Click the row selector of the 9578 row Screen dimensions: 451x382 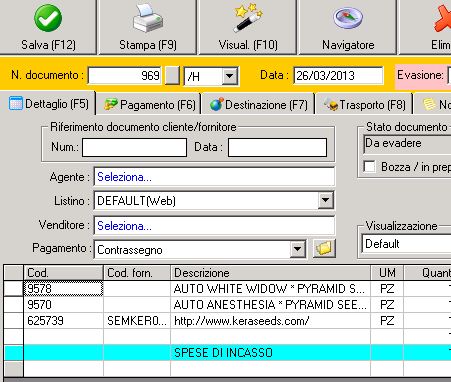point(14,289)
